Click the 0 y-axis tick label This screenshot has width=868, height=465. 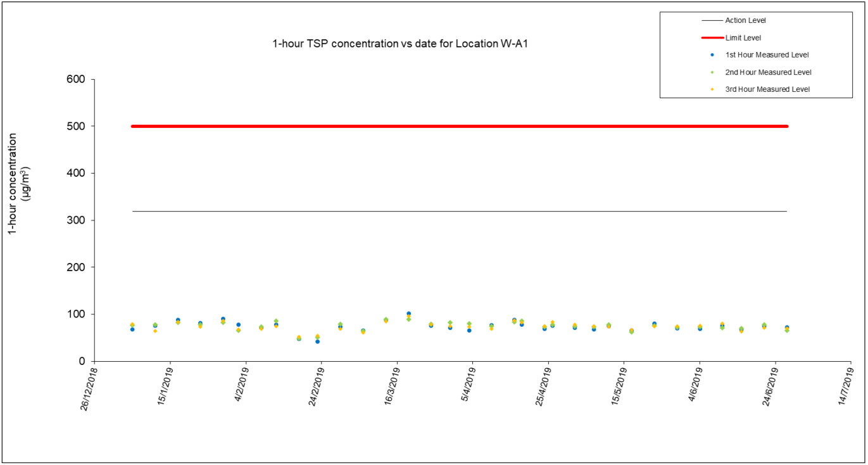tap(81, 361)
